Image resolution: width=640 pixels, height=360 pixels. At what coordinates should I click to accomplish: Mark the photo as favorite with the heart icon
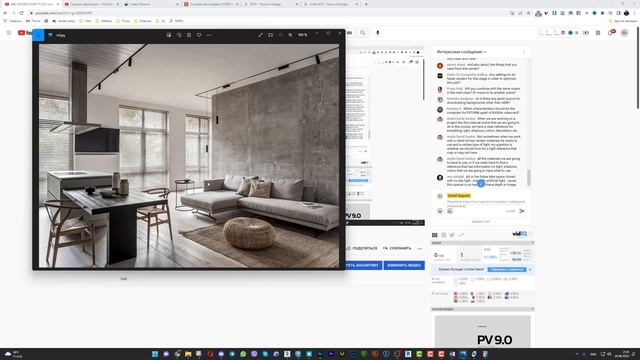(199, 35)
